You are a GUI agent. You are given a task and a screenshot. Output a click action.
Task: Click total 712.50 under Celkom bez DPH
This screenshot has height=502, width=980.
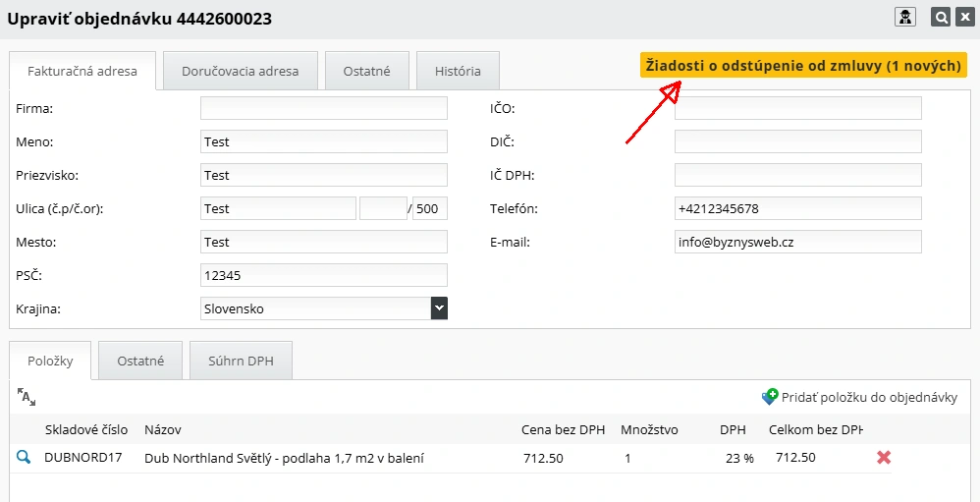coord(795,458)
